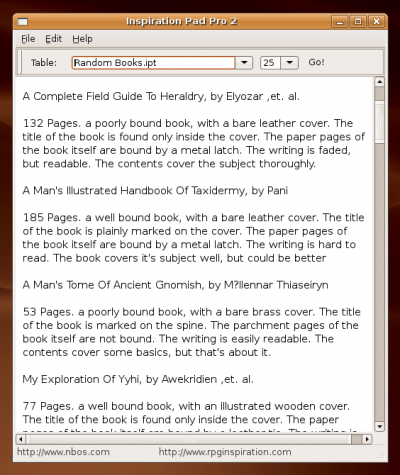
Task: Open the File menu
Action: [x=28, y=39]
